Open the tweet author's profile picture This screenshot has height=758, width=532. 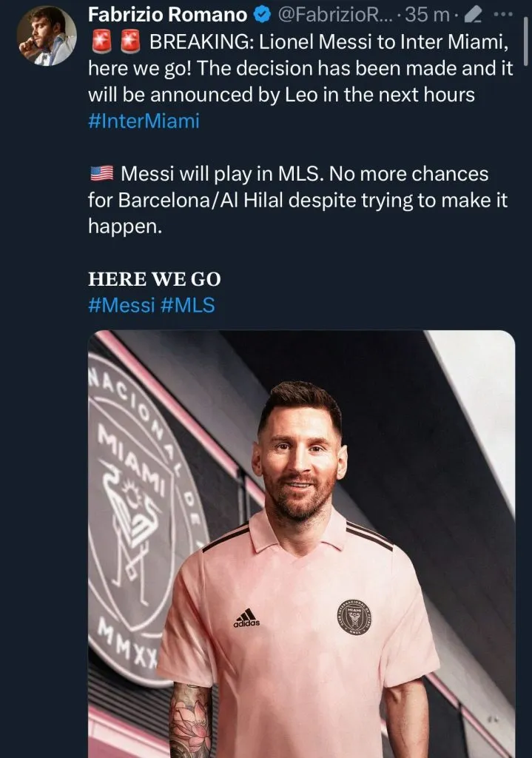tap(46, 34)
